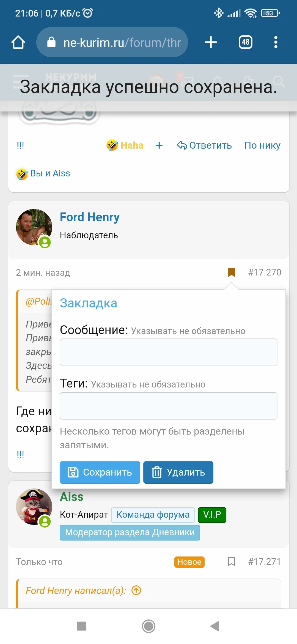Click the Ответить reply link
Screen dimensions: 297x644
205,145
